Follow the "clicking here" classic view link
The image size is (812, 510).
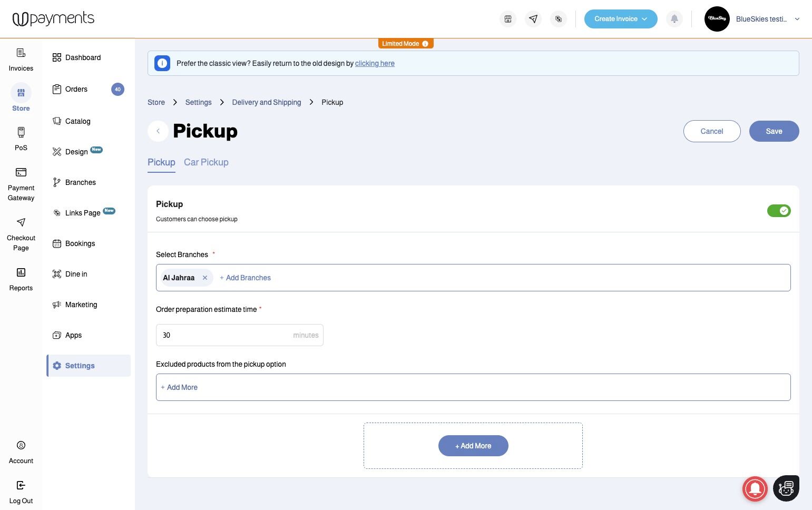(375, 64)
